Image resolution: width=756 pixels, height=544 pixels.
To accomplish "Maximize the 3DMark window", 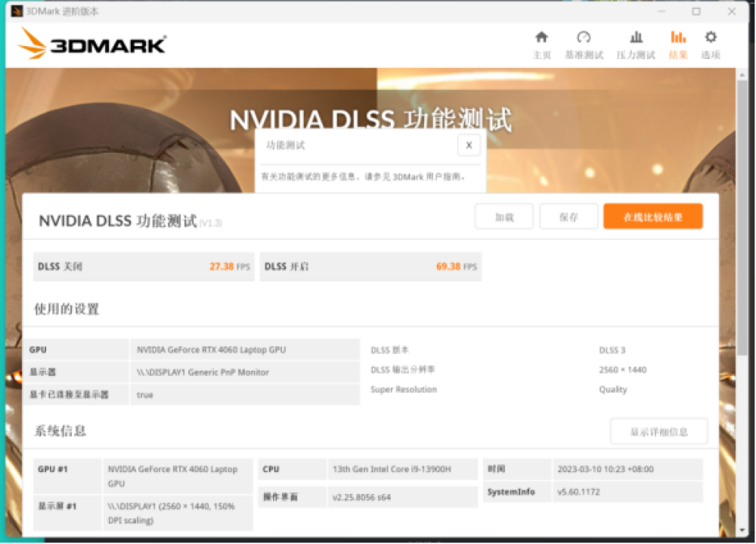I will (696, 11).
